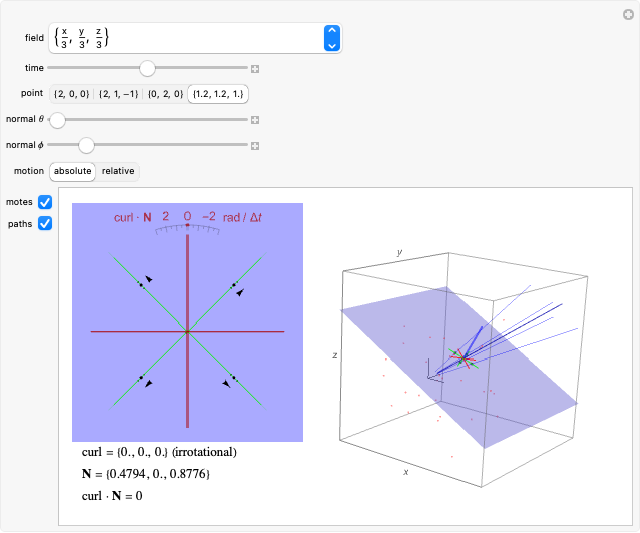The height and width of the screenshot is (533, 640).
Task: Select point {2, 0, 0}
Action: [71, 94]
